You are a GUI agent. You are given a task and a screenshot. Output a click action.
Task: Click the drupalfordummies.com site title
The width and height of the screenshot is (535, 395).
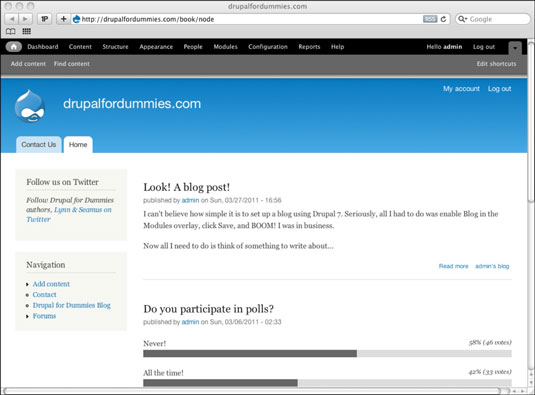tap(132, 104)
